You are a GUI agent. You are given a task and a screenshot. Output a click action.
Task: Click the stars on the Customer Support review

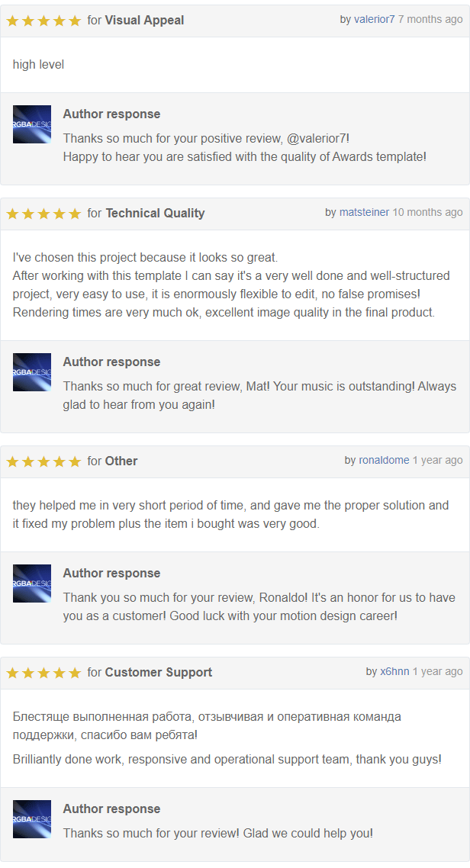(x=43, y=674)
